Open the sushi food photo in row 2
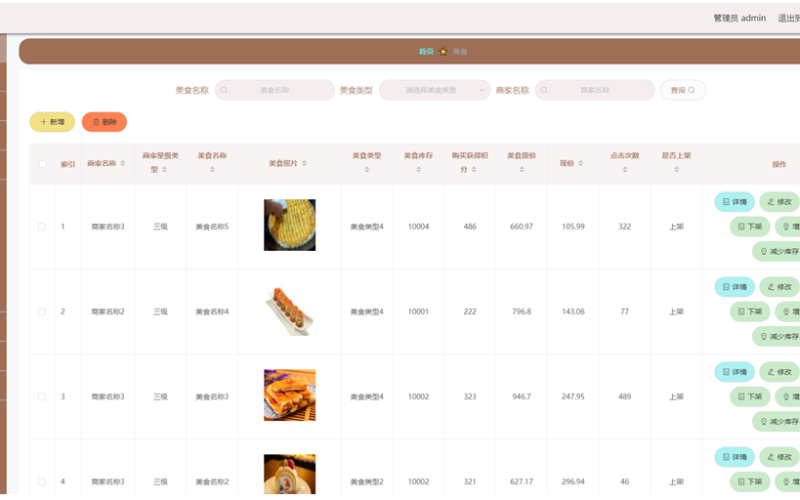 pos(289,311)
